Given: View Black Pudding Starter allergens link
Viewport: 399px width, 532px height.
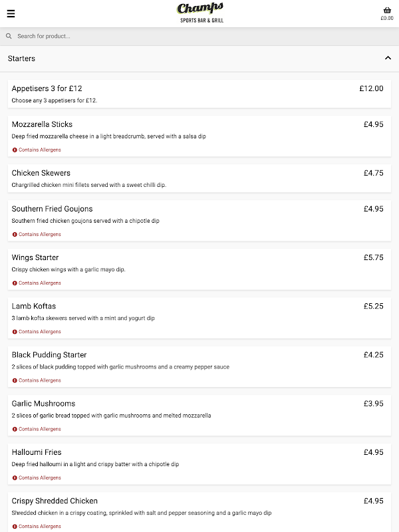Looking at the screenshot, I should pyautogui.click(x=39, y=380).
